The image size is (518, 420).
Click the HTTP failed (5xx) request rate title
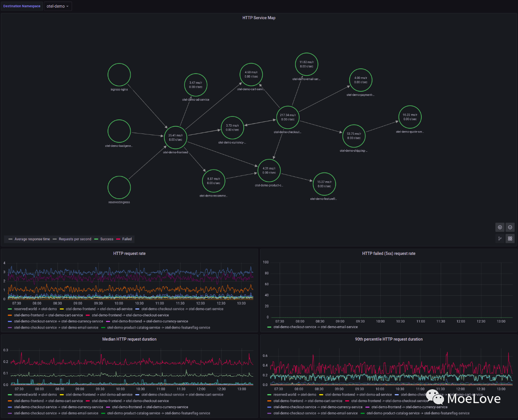click(x=388, y=254)
